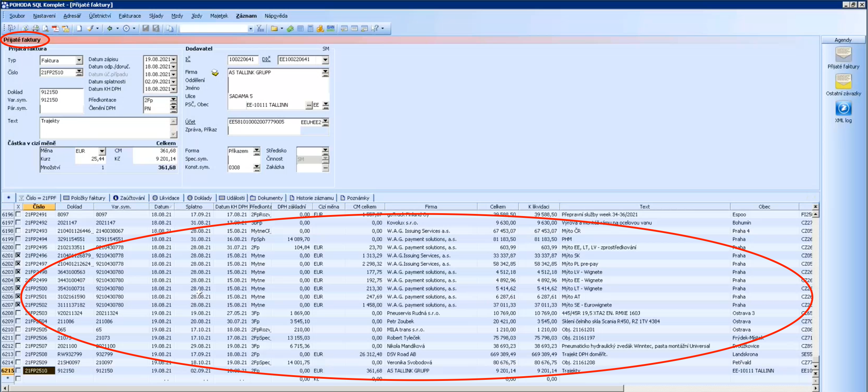Image resolution: width=868 pixels, height=392 pixels.
Task: Click the printer icon in the toolbar
Action: (x=36, y=28)
